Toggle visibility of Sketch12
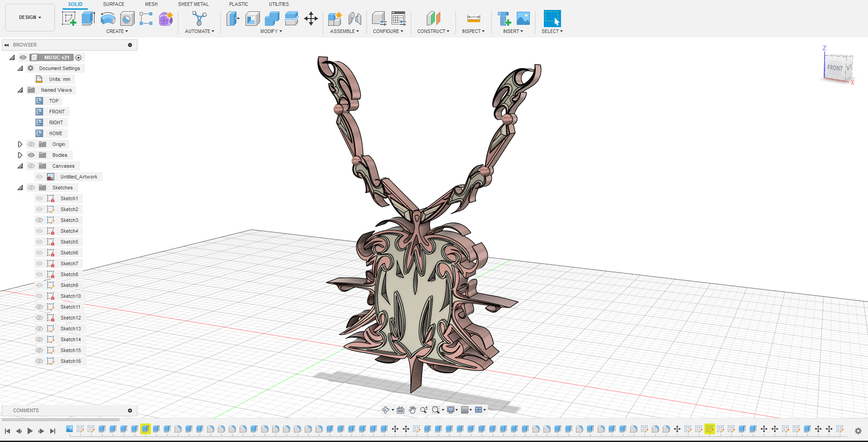This screenshot has height=442, width=868. click(x=39, y=318)
